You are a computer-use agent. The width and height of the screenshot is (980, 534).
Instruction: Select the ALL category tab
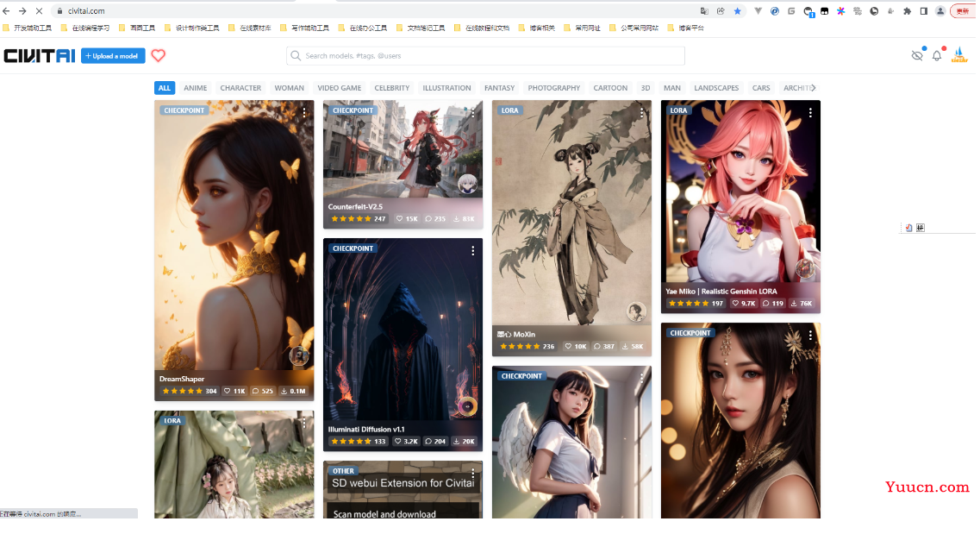pyautogui.click(x=165, y=88)
